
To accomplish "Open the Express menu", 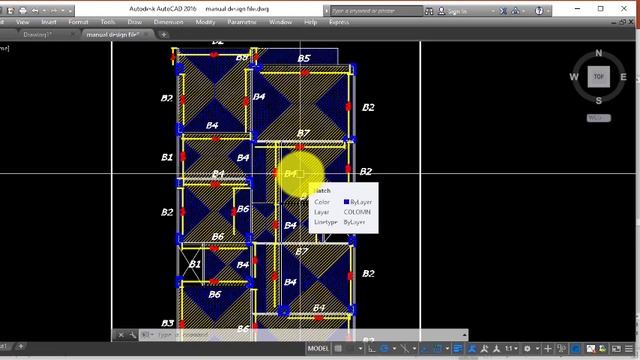I will pyautogui.click(x=339, y=22).
